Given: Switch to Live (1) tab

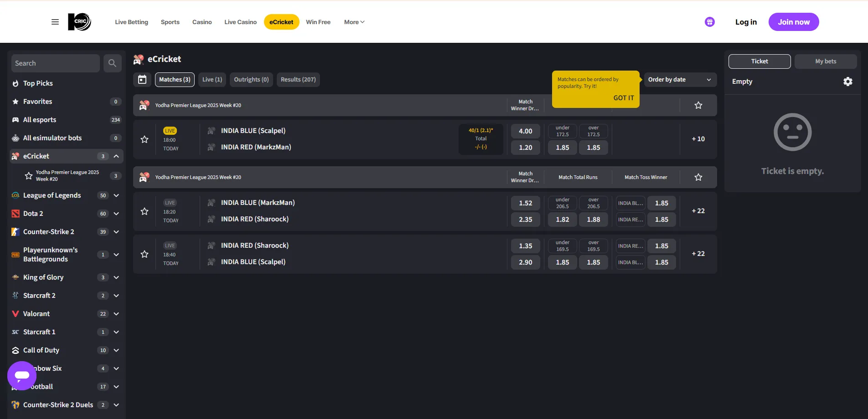Looking at the screenshot, I should tap(212, 80).
